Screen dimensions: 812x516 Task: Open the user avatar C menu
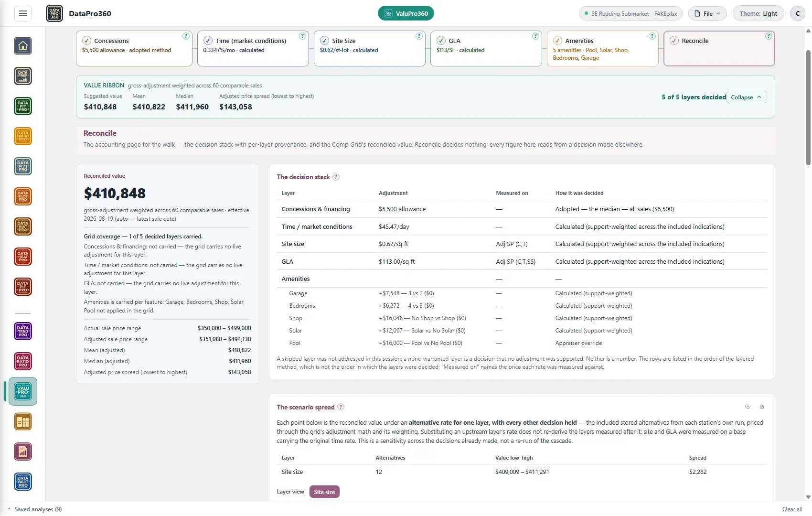tap(798, 13)
